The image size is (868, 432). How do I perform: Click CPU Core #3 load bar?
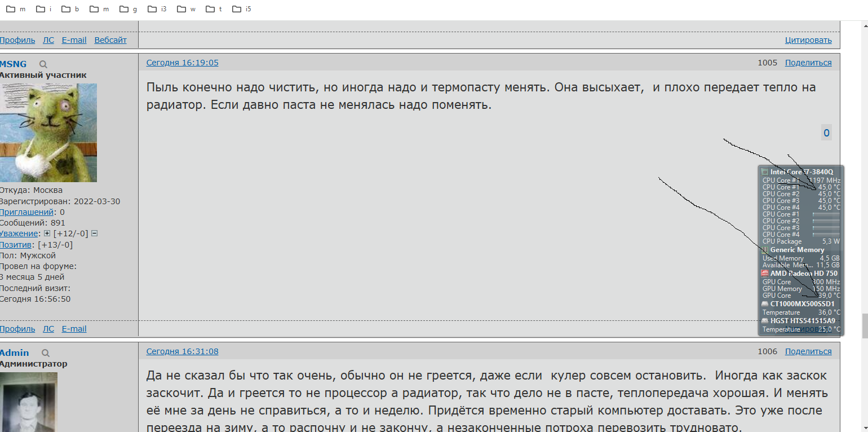click(826, 228)
